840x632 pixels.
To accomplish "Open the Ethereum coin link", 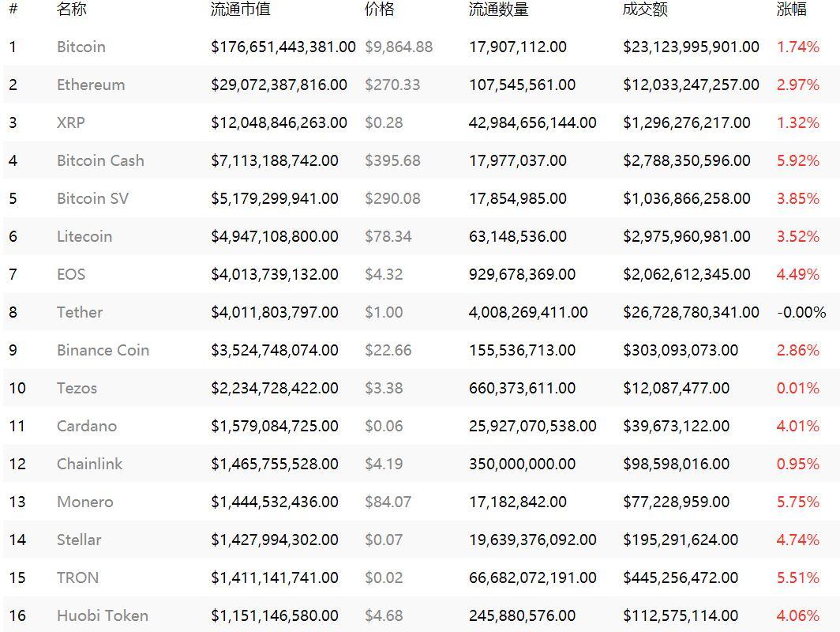I will point(91,85).
